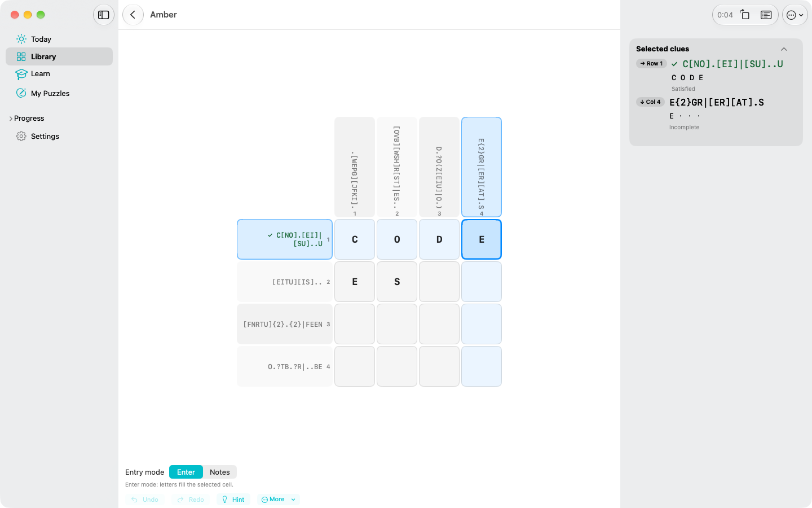Select the highlighted cell with E in row 1
Viewport: 812px width, 508px height.
(482, 239)
